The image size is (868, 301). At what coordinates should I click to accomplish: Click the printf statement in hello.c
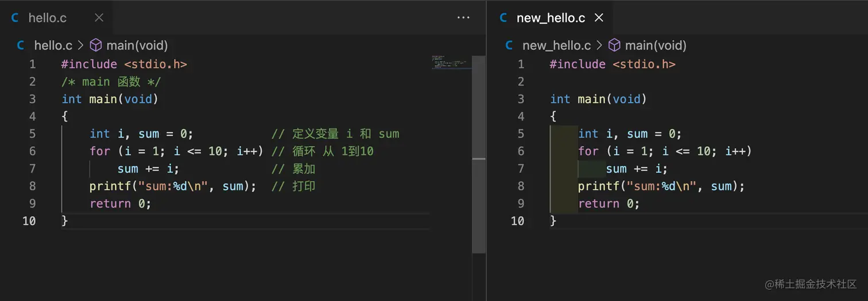tap(173, 186)
